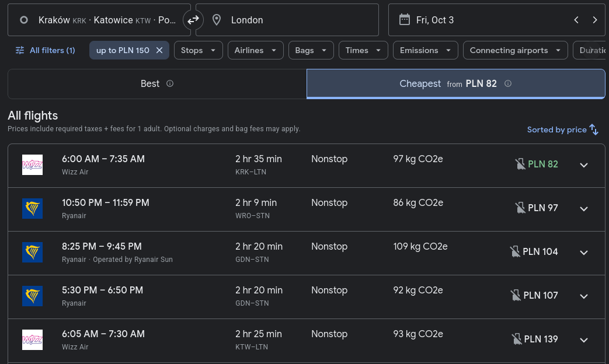Expand the 10:50 PM Ryanair flight
Screen dimensions: 609x364
(x=584, y=209)
